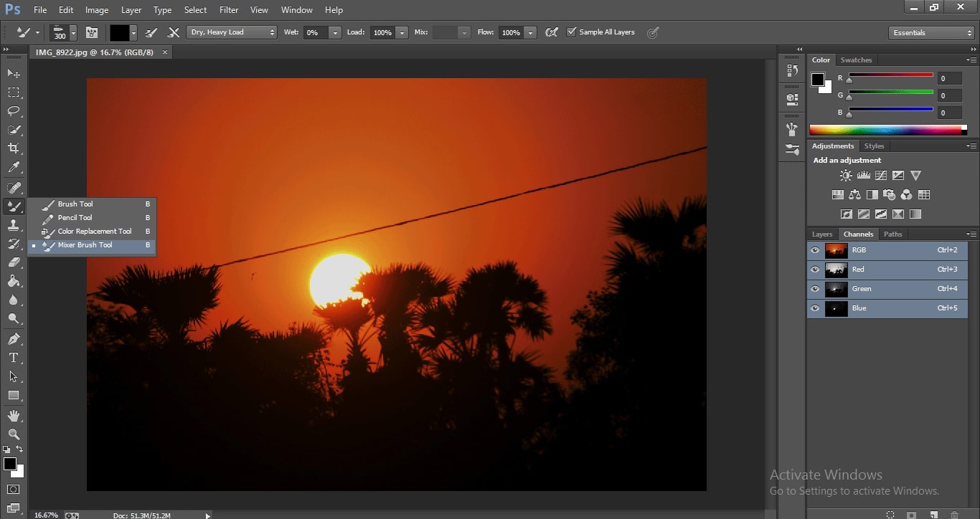Select the Spot Healing Brush tool
Viewport: 980px width, 519px height.
(x=14, y=188)
